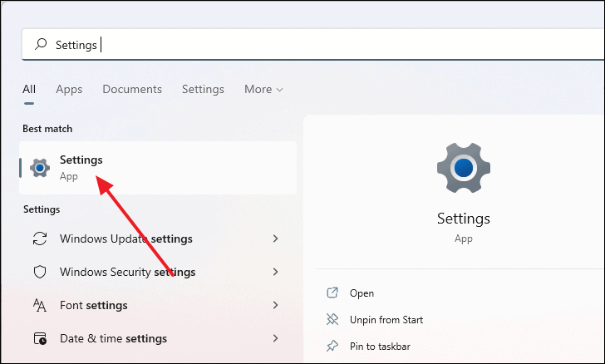Click the Unpin from Start icon
Image resolution: width=605 pixels, height=364 pixels.
(332, 319)
